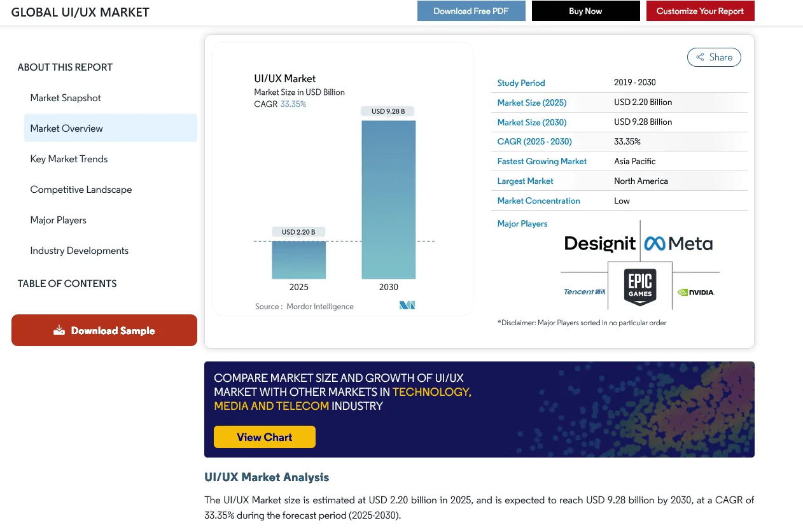
Task: Click the Tencent logo
Action: (x=584, y=292)
